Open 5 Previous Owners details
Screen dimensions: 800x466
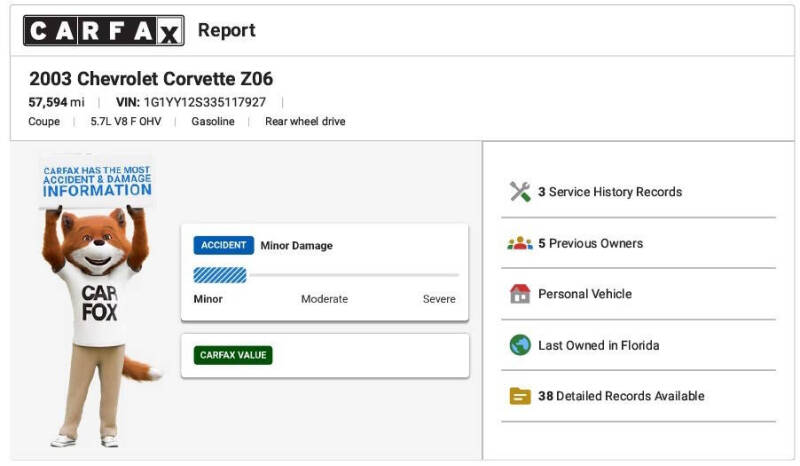[x=590, y=243]
